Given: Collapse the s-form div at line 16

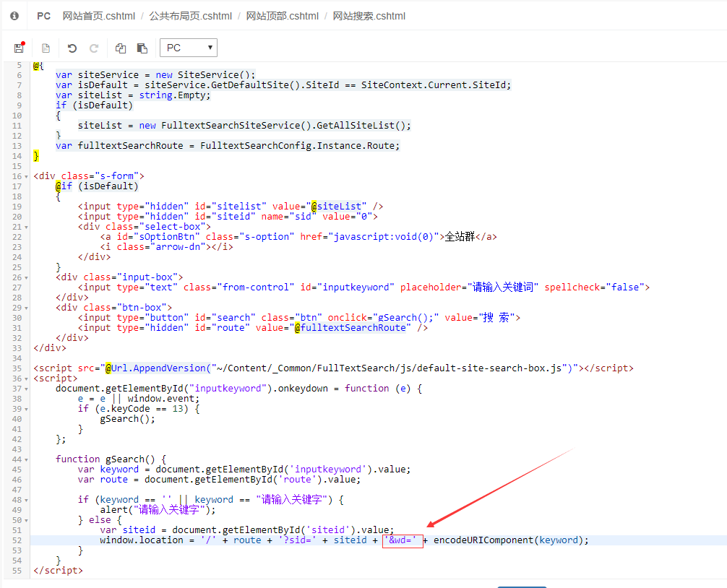Looking at the screenshot, I should coord(27,176).
